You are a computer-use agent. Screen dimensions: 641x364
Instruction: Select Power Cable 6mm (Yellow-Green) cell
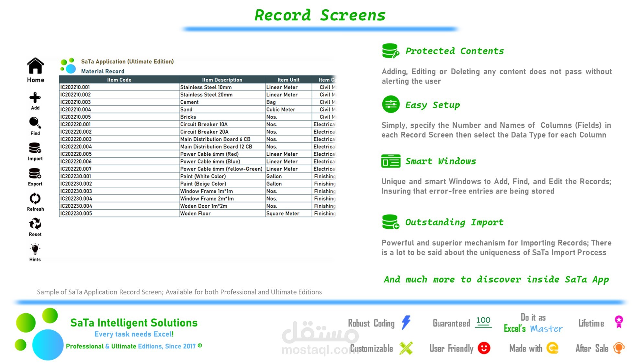pyautogui.click(x=222, y=169)
